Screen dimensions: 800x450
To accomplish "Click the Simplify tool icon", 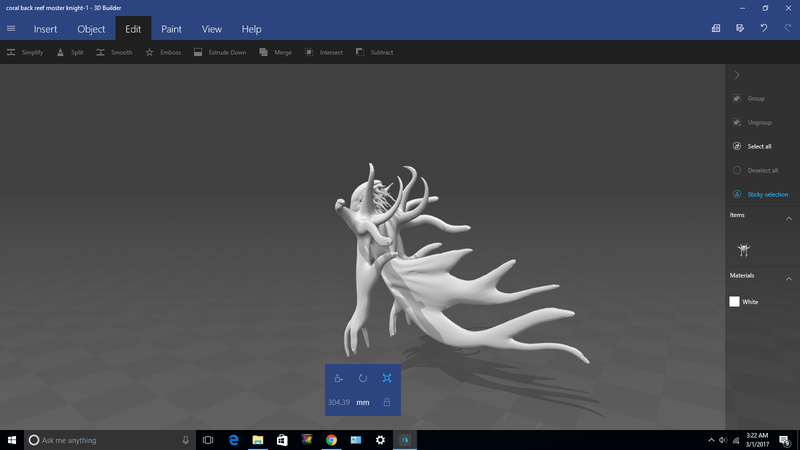I will point(11,52).
